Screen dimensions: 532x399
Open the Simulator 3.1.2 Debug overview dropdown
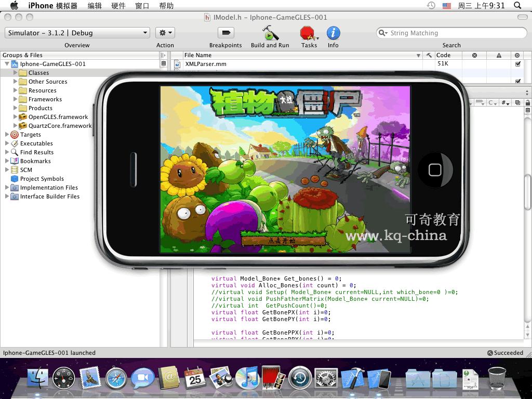pyautogui.click(x=77, y=33)
